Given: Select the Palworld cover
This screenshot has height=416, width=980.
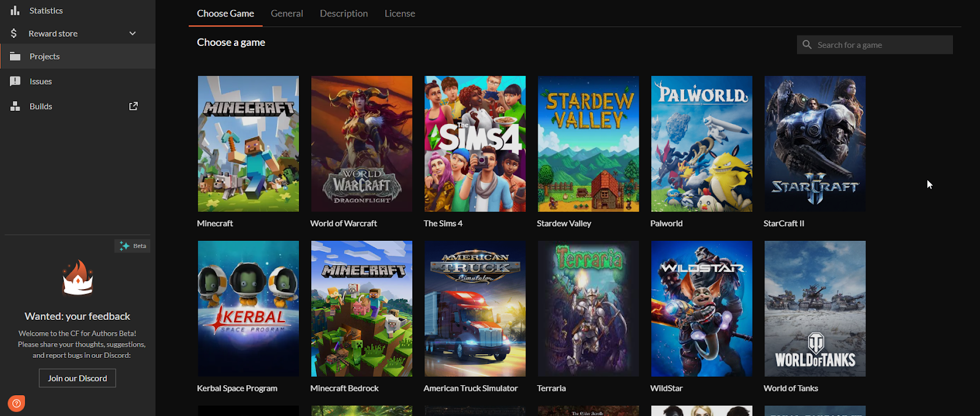Looking at the screenshot, I should click(x=701, y=144).
